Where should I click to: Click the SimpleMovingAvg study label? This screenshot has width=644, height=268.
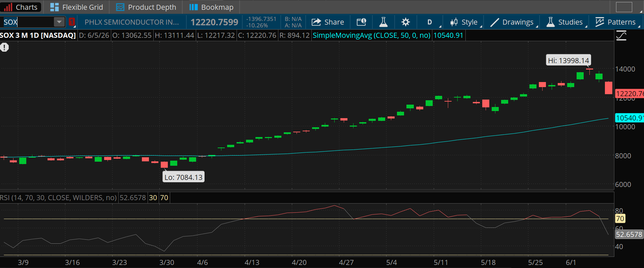[371, 35]
